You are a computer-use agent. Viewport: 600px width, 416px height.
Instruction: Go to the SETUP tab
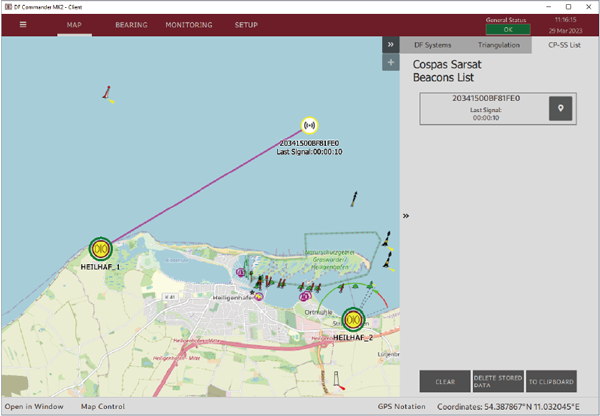(x=246, y=24)
